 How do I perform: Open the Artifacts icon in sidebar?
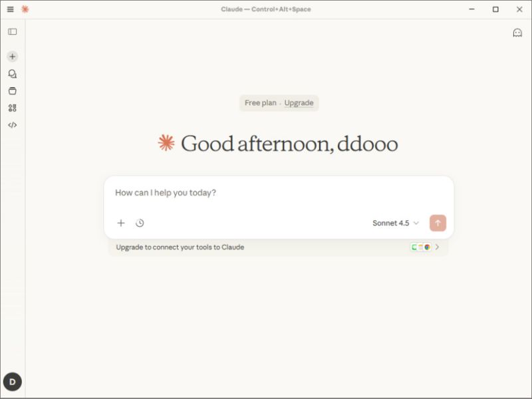click(x=13, y=108)
